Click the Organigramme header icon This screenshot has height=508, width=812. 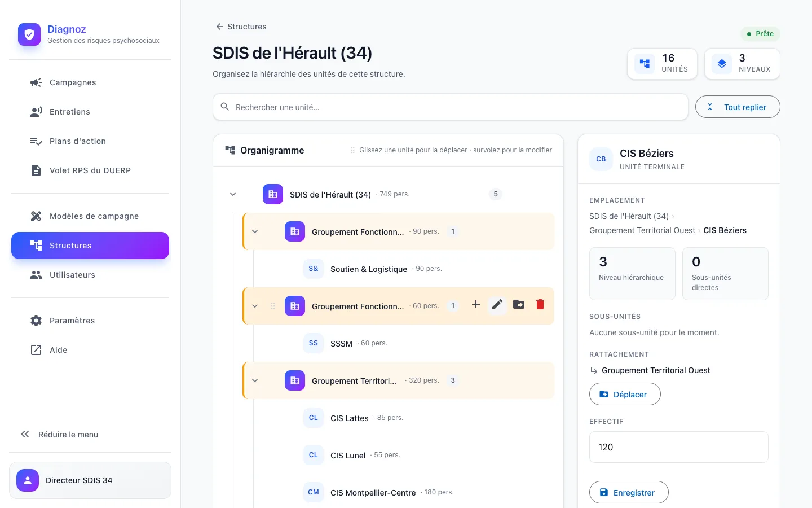[x=230, y=150]
